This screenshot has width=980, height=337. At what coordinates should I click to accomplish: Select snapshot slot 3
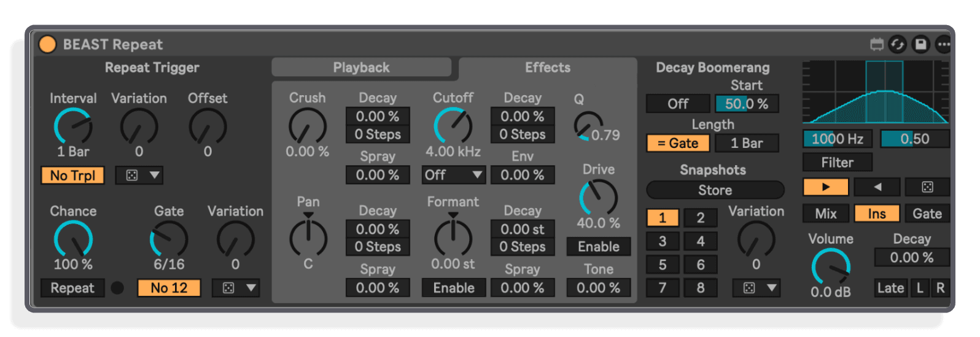click(x=663, y=241)
